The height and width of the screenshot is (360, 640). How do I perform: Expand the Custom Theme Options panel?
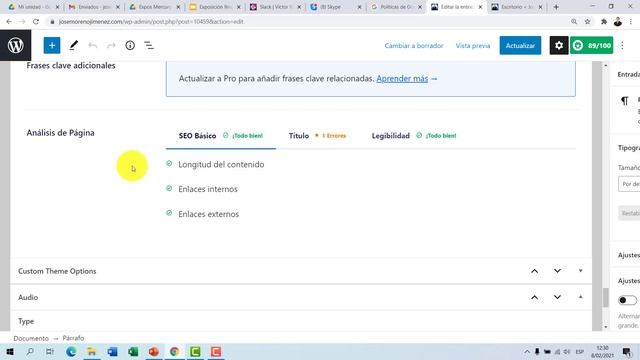[x=580, y=271]
